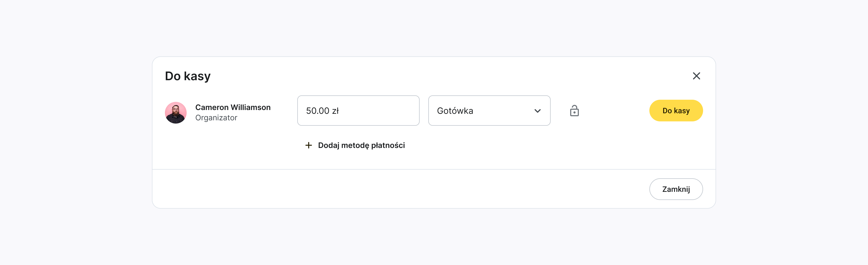This screenshot has width=868, height=265.
Task: Select the Dodaj metodę płatności link
Action: (x=361, y=145)
